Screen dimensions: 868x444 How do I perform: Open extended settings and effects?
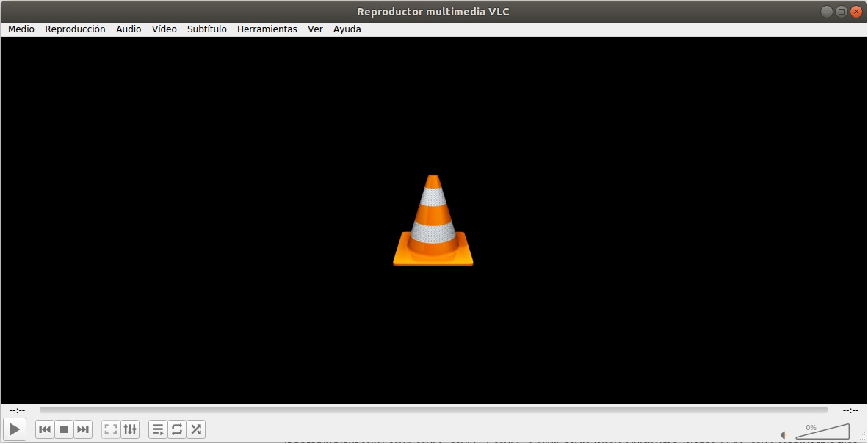tap(129, 429)
